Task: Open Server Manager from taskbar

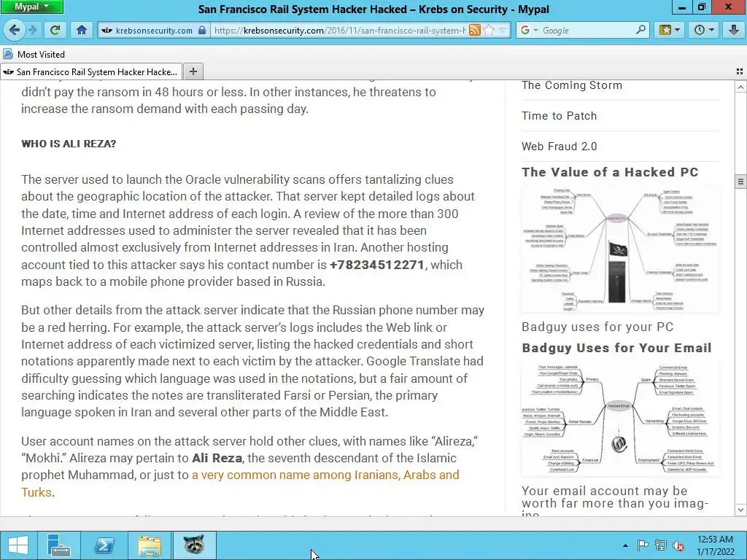Action: coord(59,545)
